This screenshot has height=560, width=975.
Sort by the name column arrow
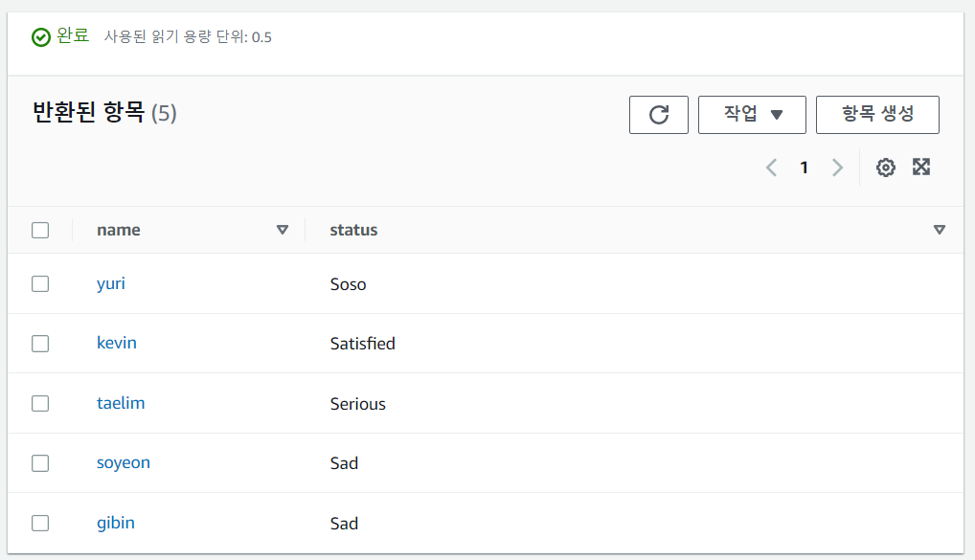(x=282, y=230)
